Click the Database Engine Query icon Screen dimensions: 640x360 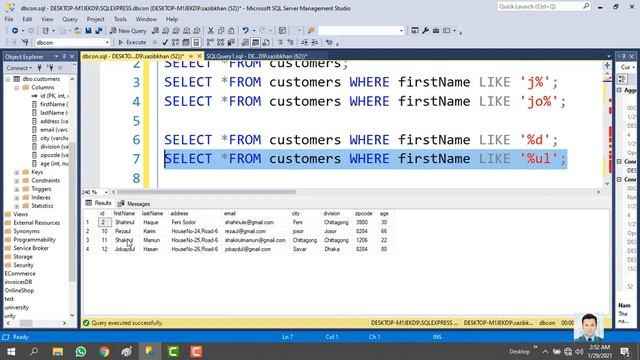pyautogui.click(x=155, y=31)
